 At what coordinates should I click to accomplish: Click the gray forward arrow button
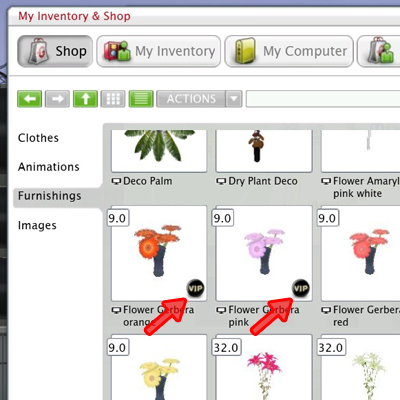pos(57,99)
